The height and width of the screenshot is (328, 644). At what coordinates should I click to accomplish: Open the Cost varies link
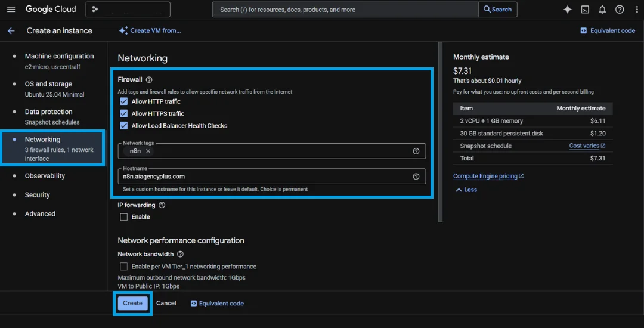pos(587,146)
